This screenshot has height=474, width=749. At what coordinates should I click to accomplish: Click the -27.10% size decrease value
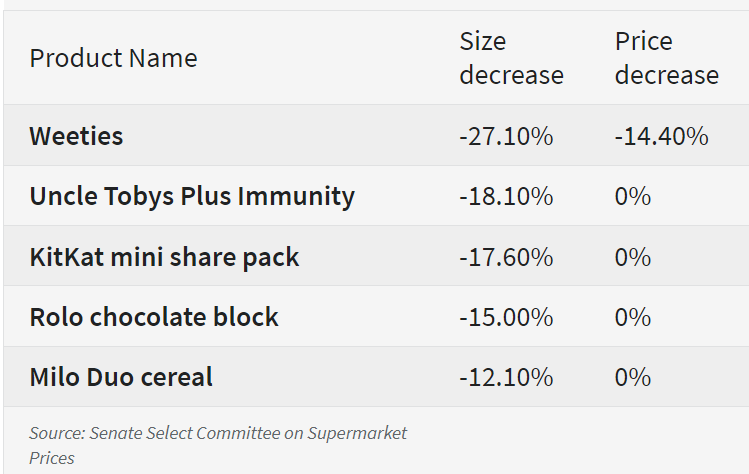[x=506, y=136]
